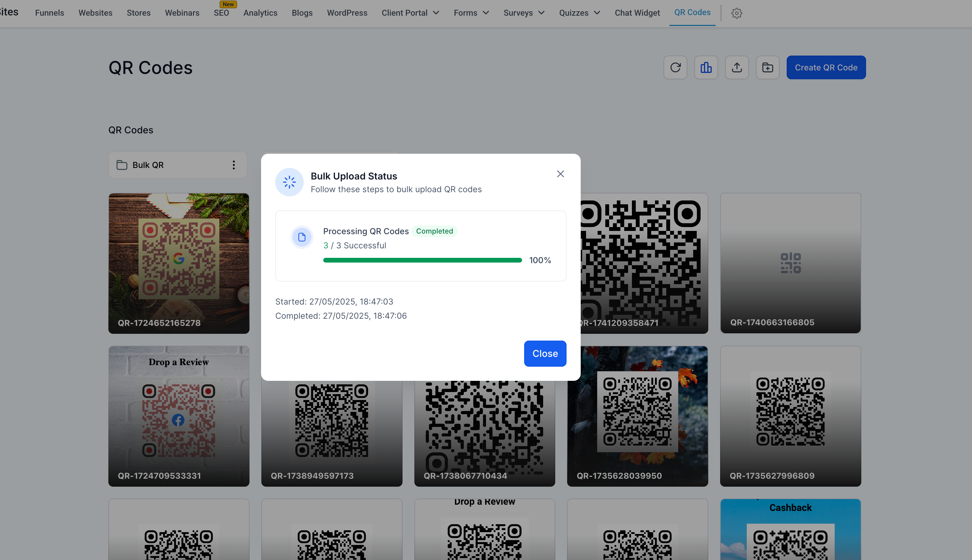Image resolution: width=972 pixels, height=560 pixels.
Task: Open the settings gear icon
Action: pyautogui.click(x=736, y=13)
